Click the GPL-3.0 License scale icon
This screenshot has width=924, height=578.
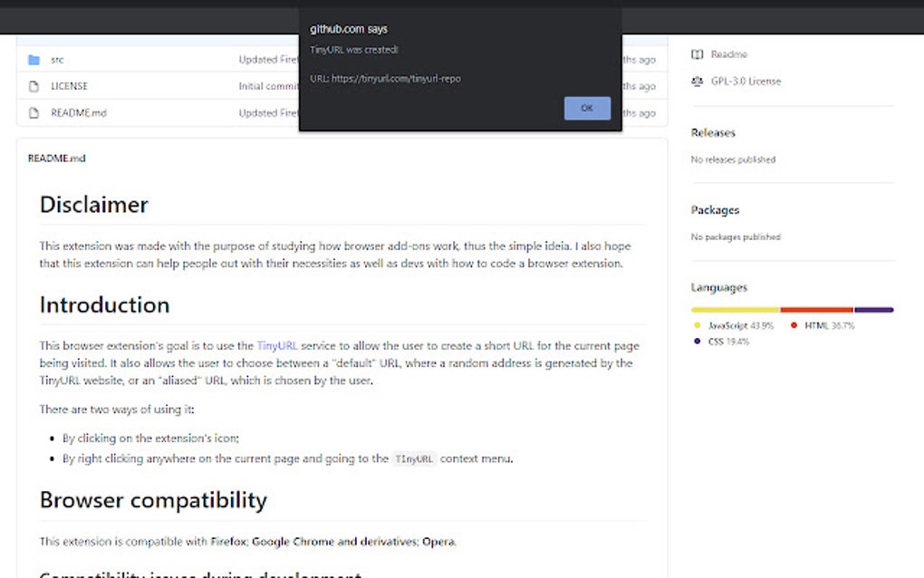[697, 81]
